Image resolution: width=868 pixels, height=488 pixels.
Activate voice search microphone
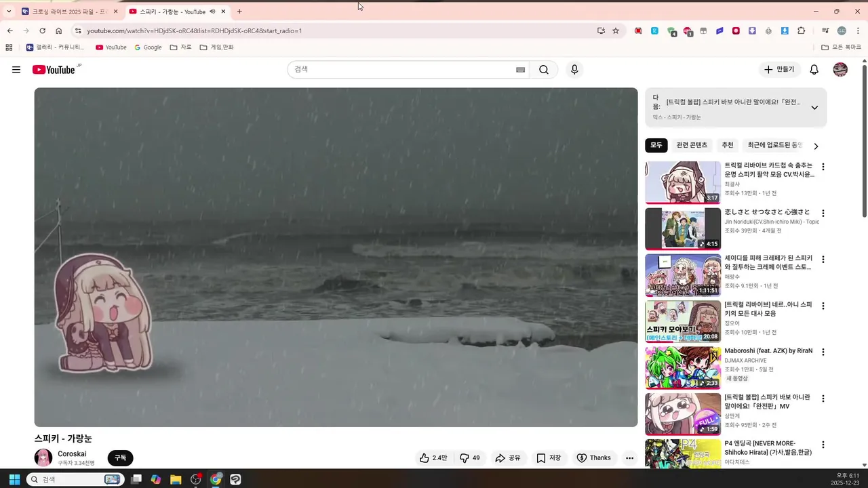pos(574,70)
